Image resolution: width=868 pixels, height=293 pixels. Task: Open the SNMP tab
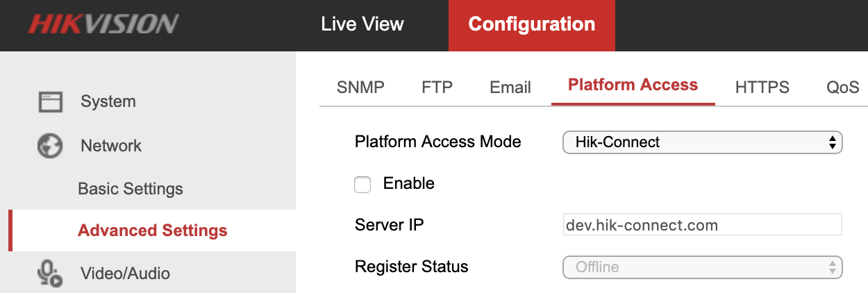(x=360, y=87)
